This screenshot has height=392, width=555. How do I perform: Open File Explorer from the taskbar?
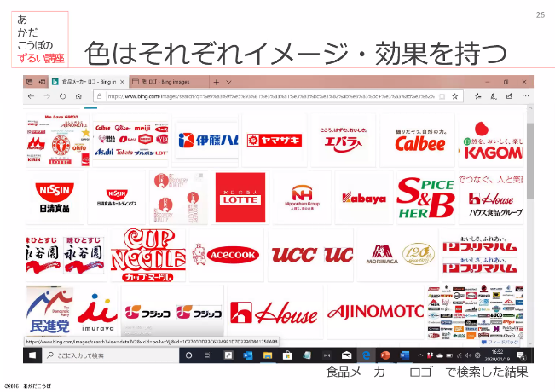coord(268,355)
